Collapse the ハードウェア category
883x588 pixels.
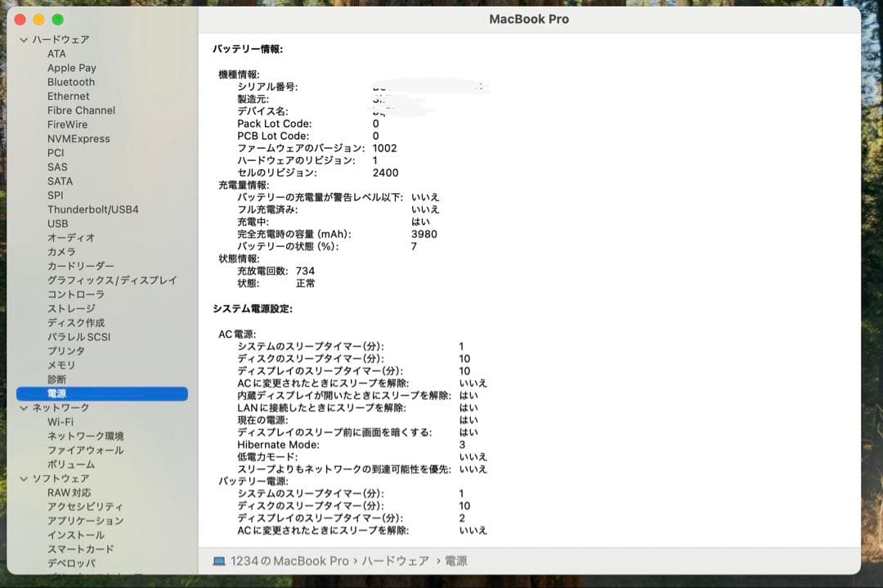[22, 39]
